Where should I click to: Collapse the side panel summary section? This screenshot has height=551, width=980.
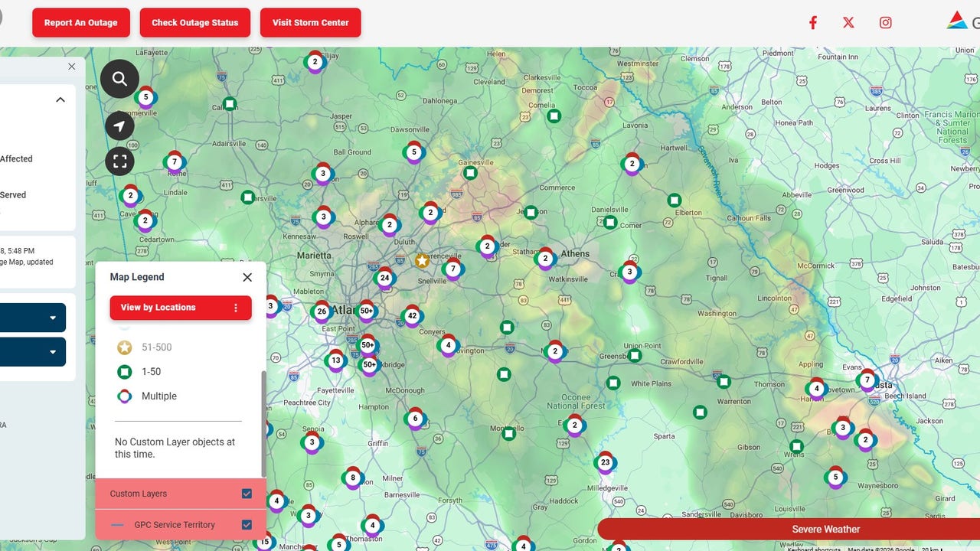pos(60,99)
